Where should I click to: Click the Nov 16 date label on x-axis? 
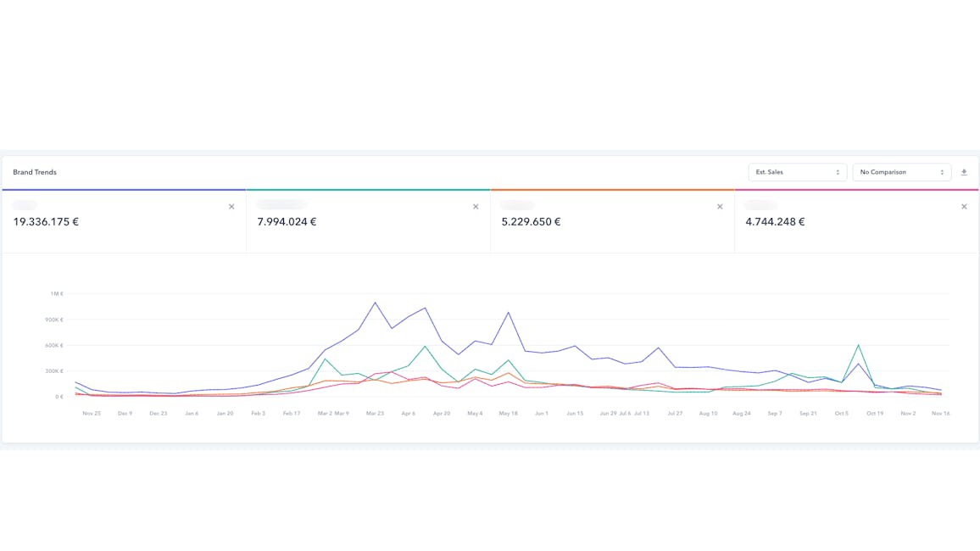940,414
